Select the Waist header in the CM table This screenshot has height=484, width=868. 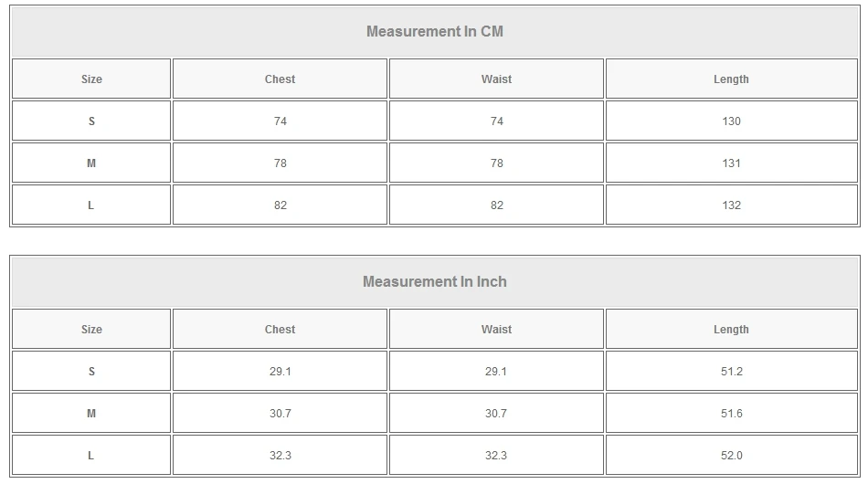click(496, 79)
